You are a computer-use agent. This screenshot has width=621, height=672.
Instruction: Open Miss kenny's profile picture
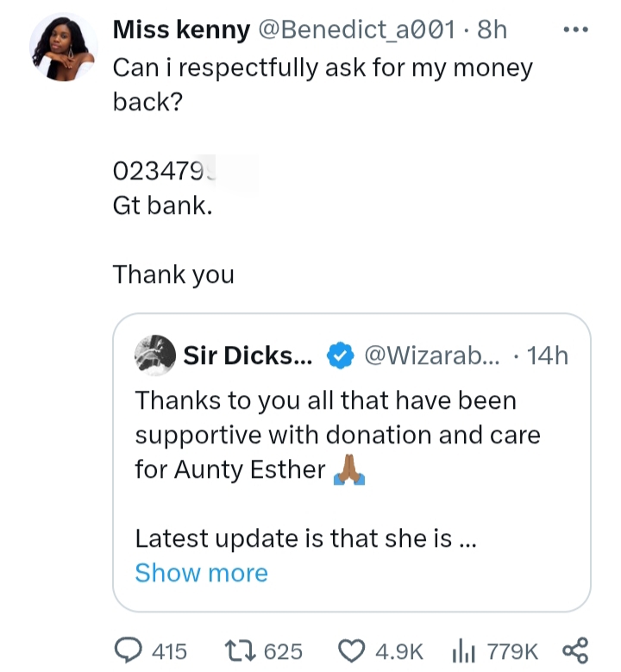click(63, 47)
